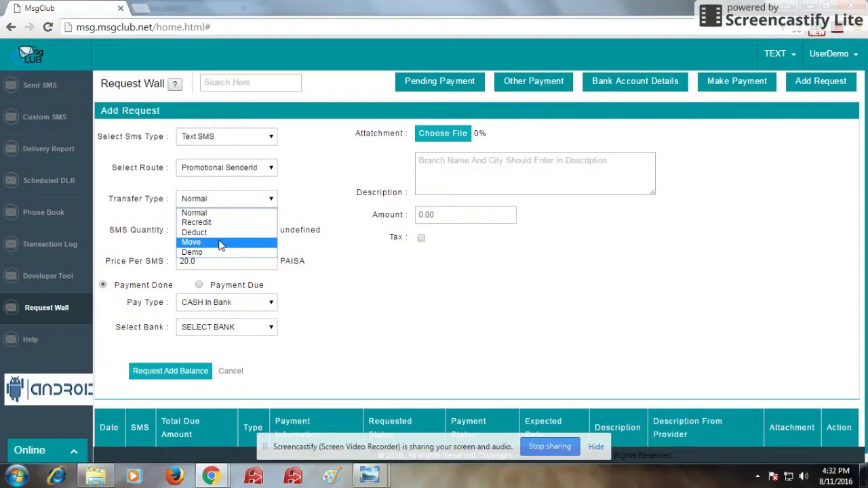868x488 pixels.
Task: Open Bank Account Details
Action: [x=635, y=81]
